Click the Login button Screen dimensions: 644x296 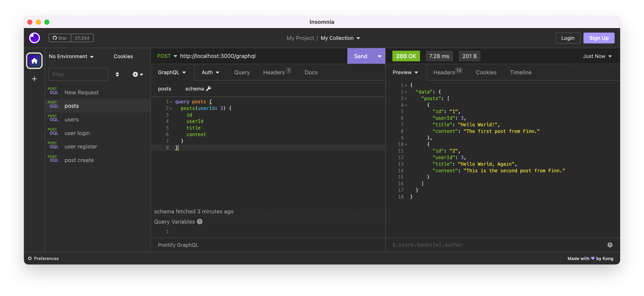click(567, 38)
